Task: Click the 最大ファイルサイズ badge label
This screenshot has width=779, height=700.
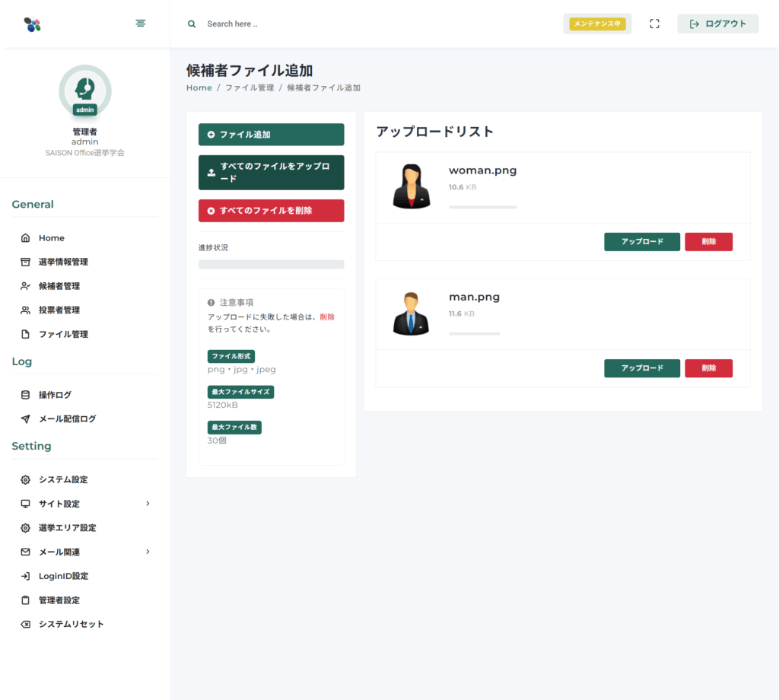Action: 240,392
